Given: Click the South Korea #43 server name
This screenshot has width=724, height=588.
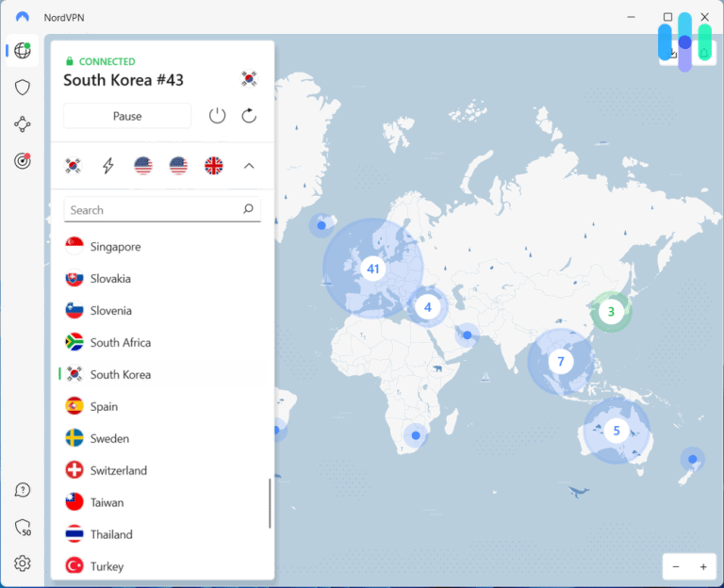Looking at the screenshot, I should pyautogui.click(x=123, y=80).
